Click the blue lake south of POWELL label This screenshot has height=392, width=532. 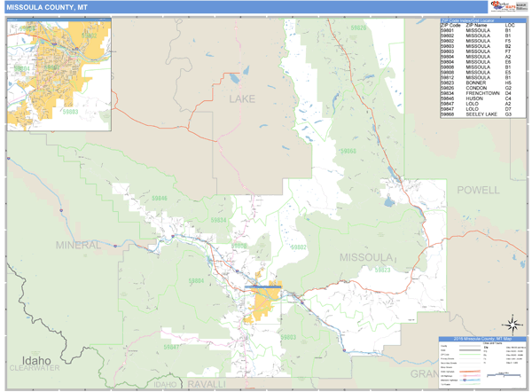[389, 203]
